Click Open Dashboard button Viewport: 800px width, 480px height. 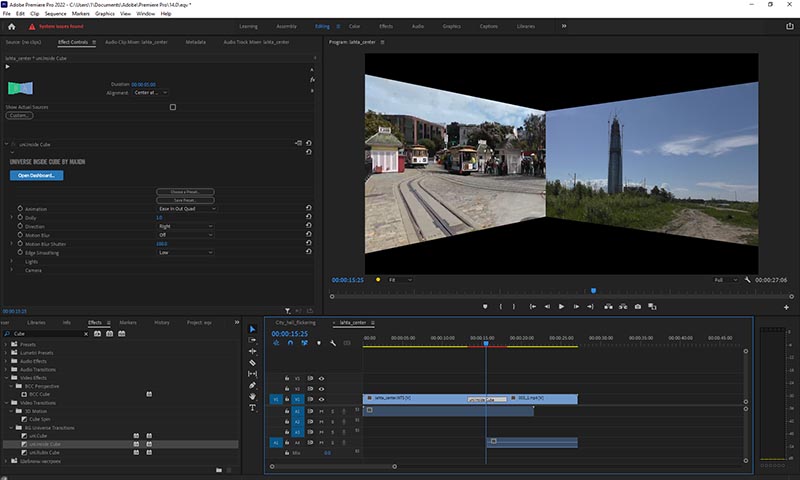click(x=37, y=175)
